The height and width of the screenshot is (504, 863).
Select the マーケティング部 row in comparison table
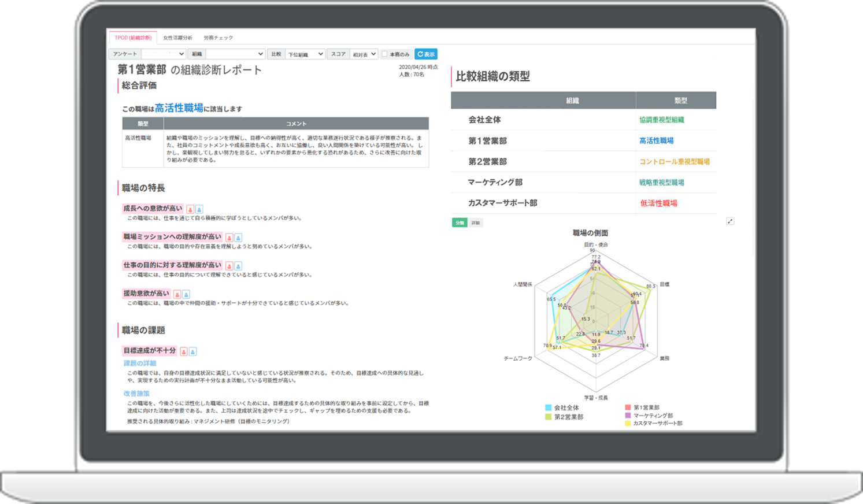click(x=495, y=182)
